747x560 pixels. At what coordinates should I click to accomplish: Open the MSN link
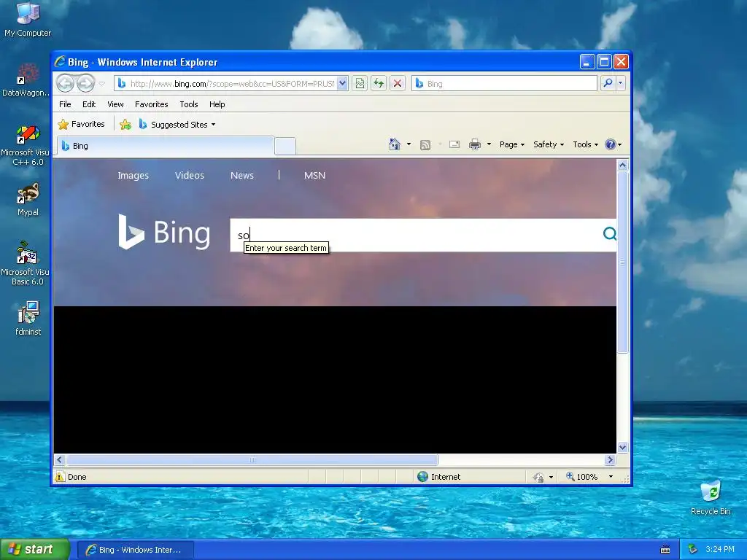(314, 175)
